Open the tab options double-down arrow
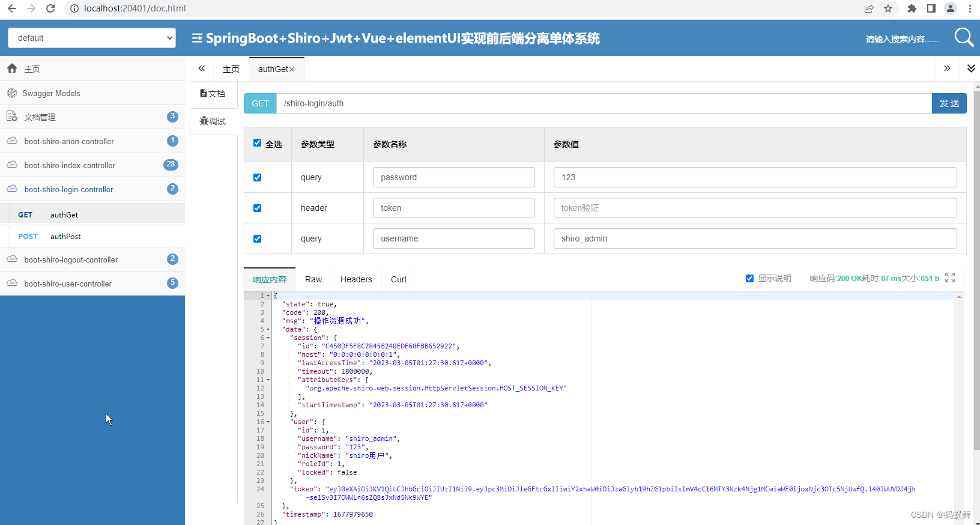 pyautogui.click(x=971, y=68)
